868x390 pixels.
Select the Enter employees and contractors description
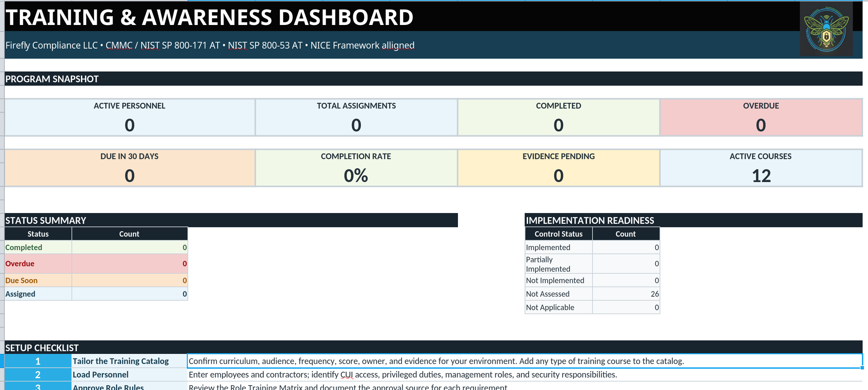(525, 375)
